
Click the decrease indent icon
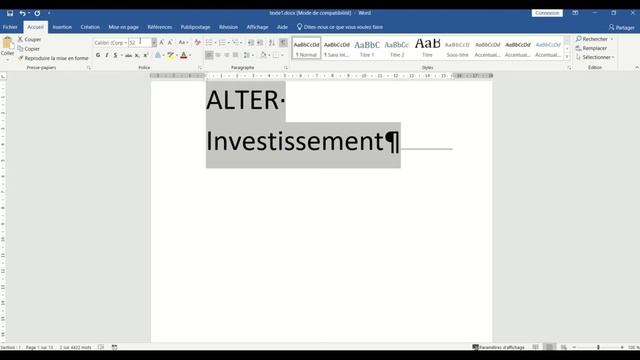tap(251, 42)
